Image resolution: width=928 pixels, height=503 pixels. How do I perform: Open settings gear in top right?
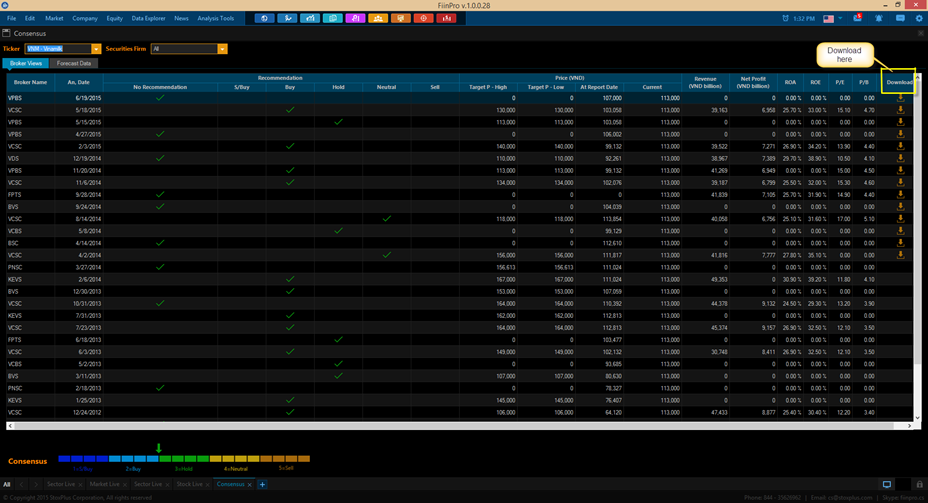[x=919, y=18]
